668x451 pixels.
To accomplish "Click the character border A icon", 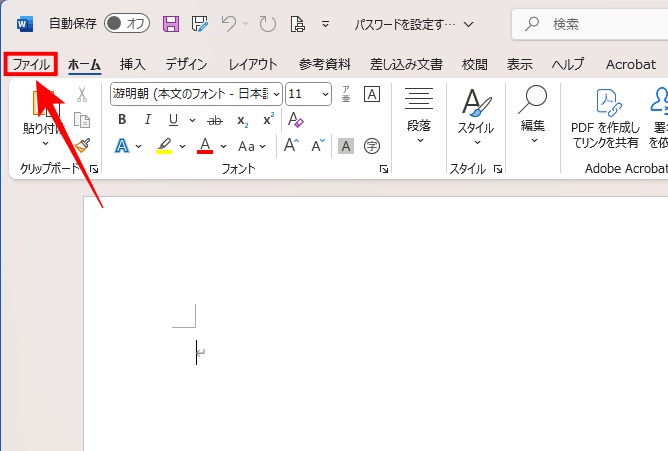I will tap(372, 94).
